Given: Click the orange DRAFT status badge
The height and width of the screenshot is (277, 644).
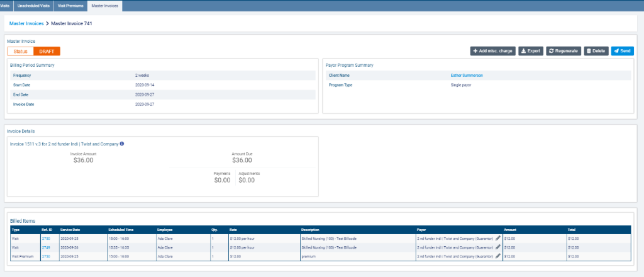Looking at the screenshot, I should tap(47, 51).
